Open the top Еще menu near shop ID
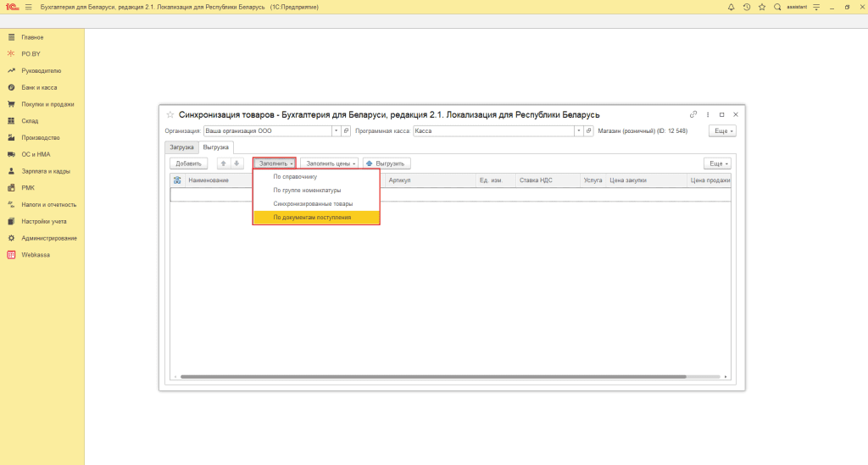This screenshot has height=465, width=868. (723, 131)
